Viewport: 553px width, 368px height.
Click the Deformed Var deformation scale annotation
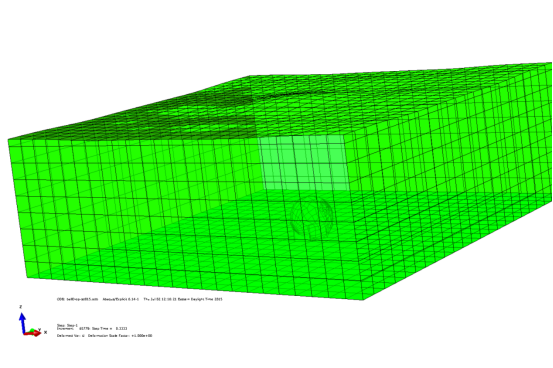[x=104, y=336]
